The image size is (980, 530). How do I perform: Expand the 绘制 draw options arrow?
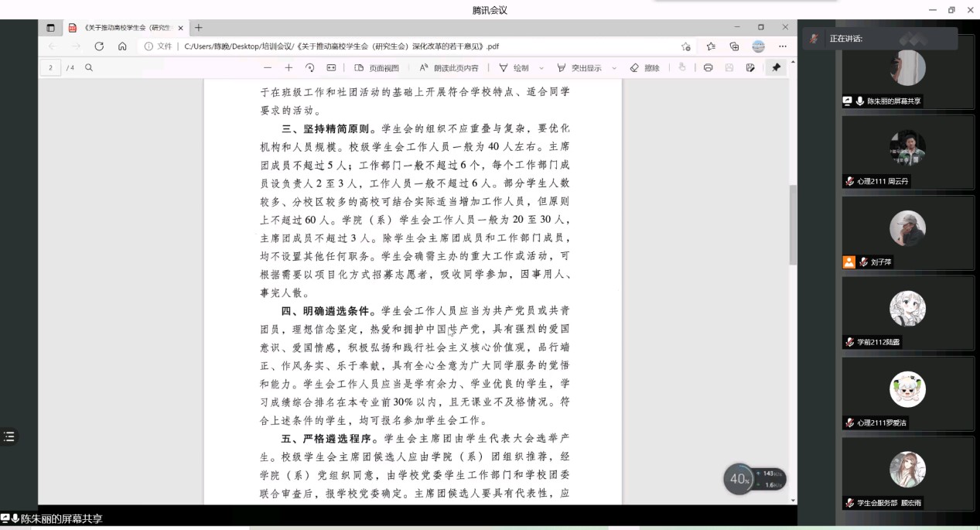point(541,68)
